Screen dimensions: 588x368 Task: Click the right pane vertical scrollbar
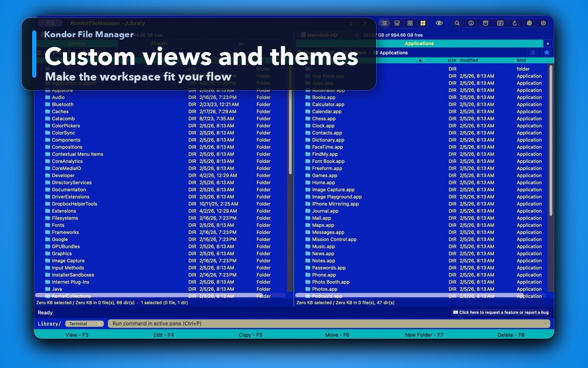pos(551,140)
